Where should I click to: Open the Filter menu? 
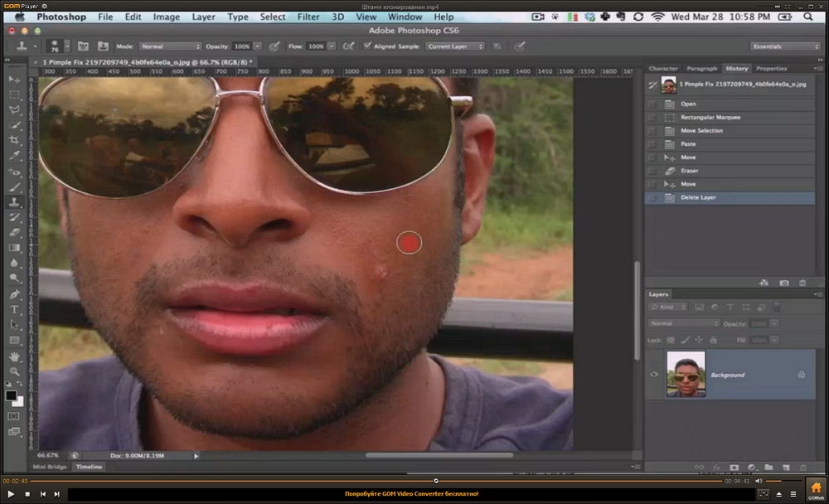308,17
